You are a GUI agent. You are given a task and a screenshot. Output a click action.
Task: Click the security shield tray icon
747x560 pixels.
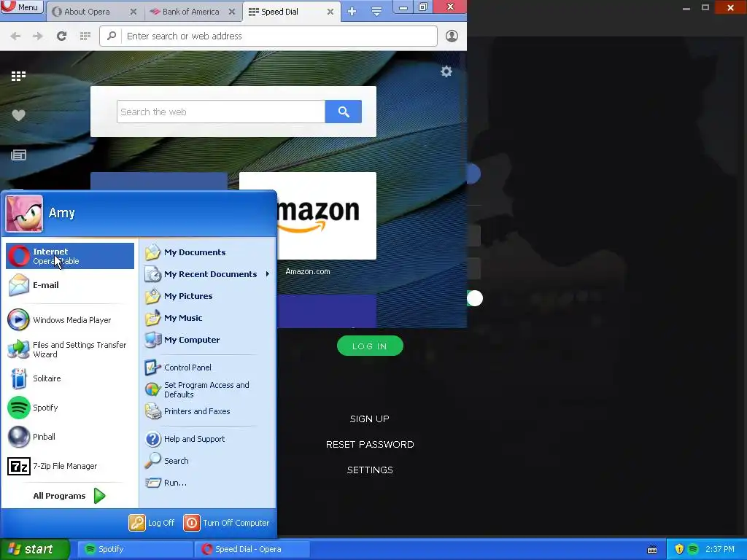tap(679, 549)
